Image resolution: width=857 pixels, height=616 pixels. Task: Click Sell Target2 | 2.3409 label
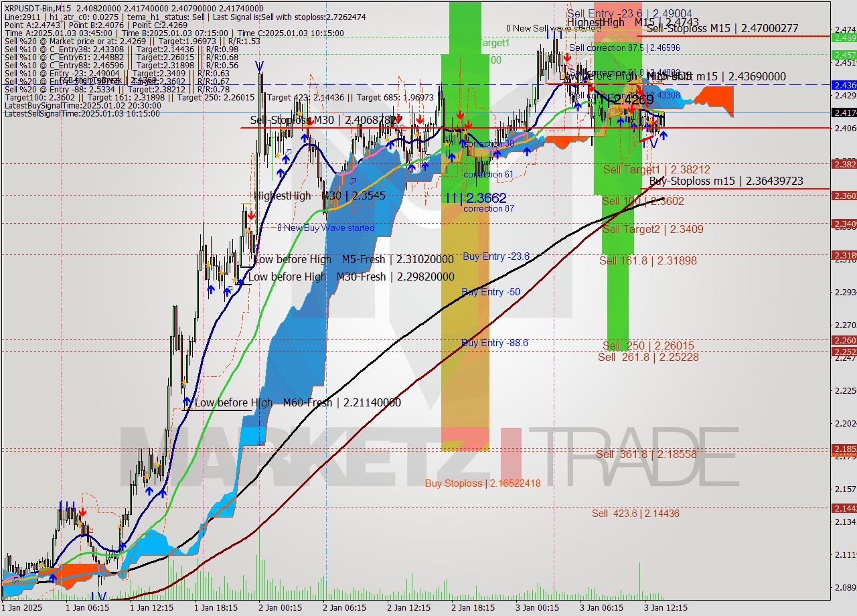[653, 229]
